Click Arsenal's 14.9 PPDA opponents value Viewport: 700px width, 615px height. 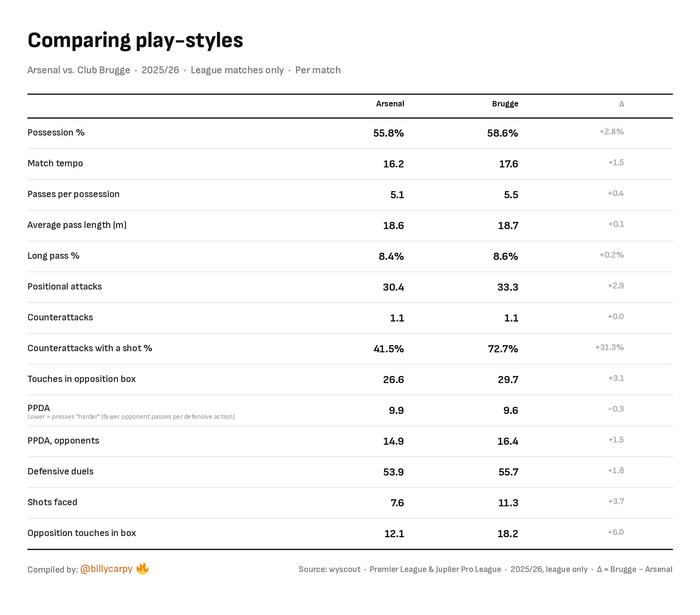click(x=393, y=441)
